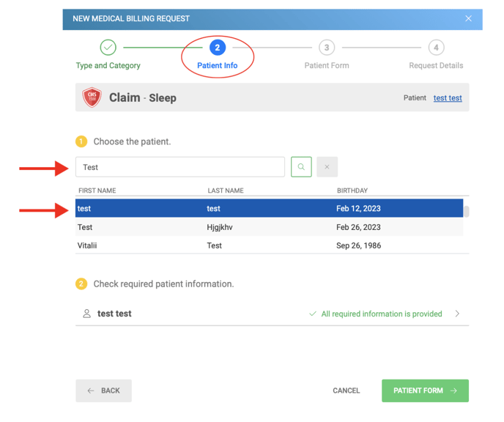Select patient row Test Hjgjkhv
This screenshot has width=504, height=422.
(269, 227)
